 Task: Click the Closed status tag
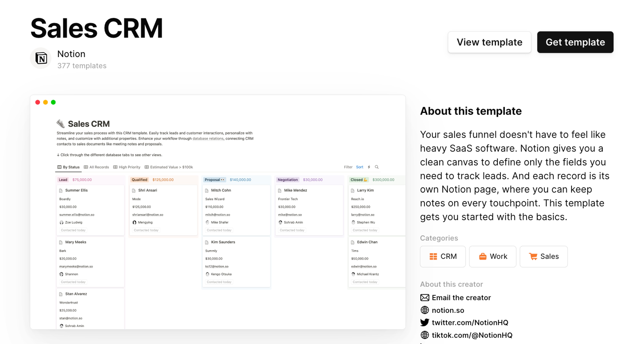tap(359, 180)
